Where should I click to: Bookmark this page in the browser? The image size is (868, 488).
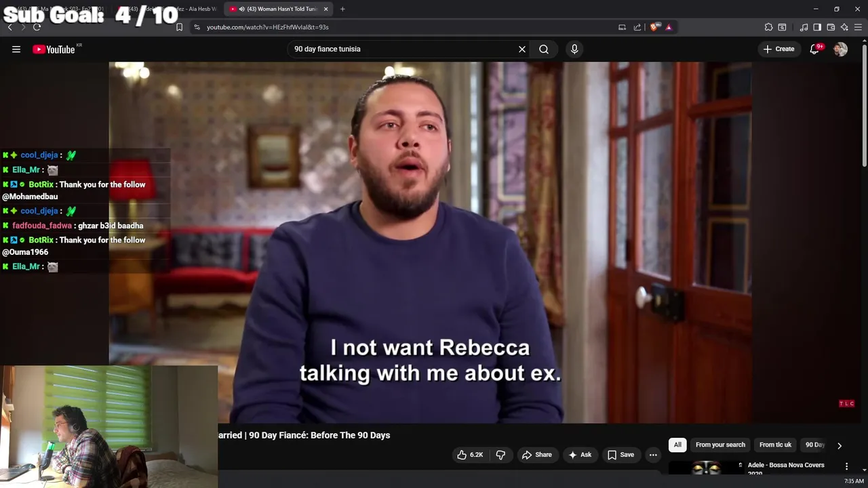point(179,27)
